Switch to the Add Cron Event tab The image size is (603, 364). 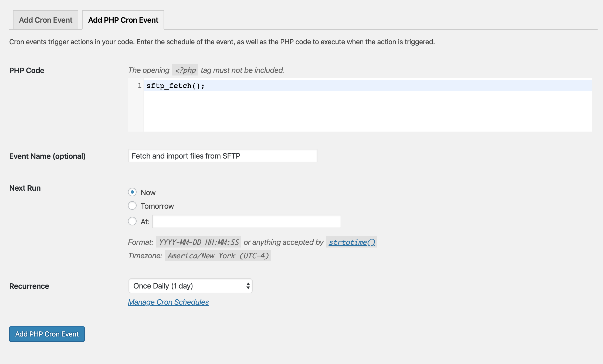click(46, 20)
